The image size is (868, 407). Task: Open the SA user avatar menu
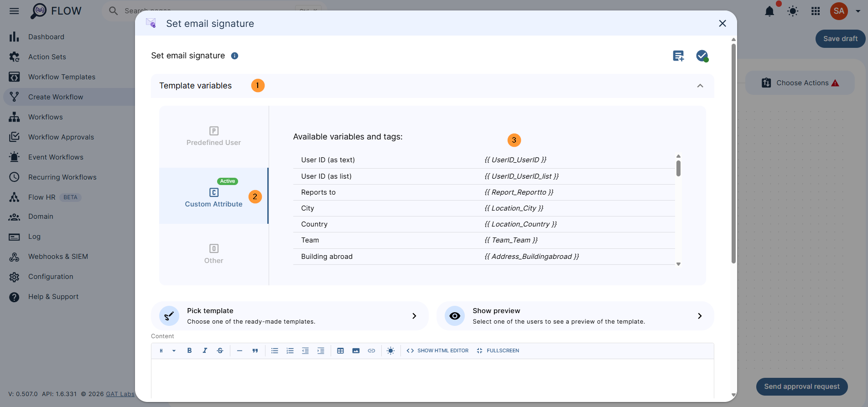pos(839,11)
